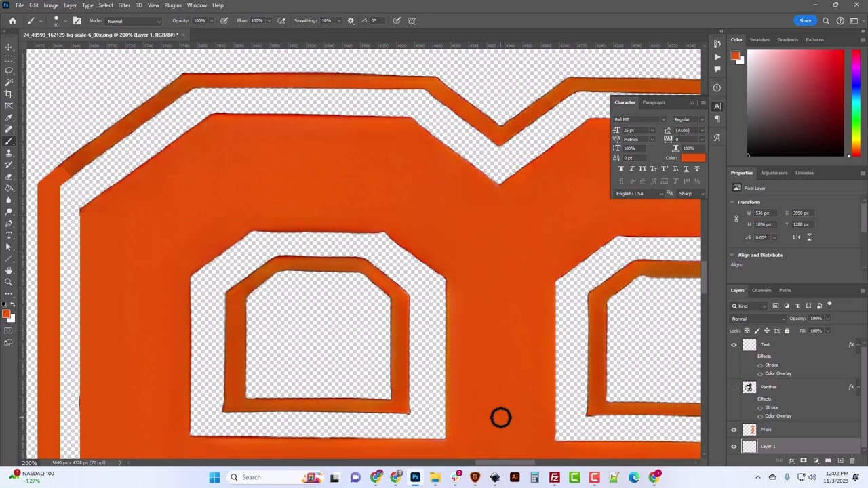Select the Rectangular Marquee tool

[9, 59]
